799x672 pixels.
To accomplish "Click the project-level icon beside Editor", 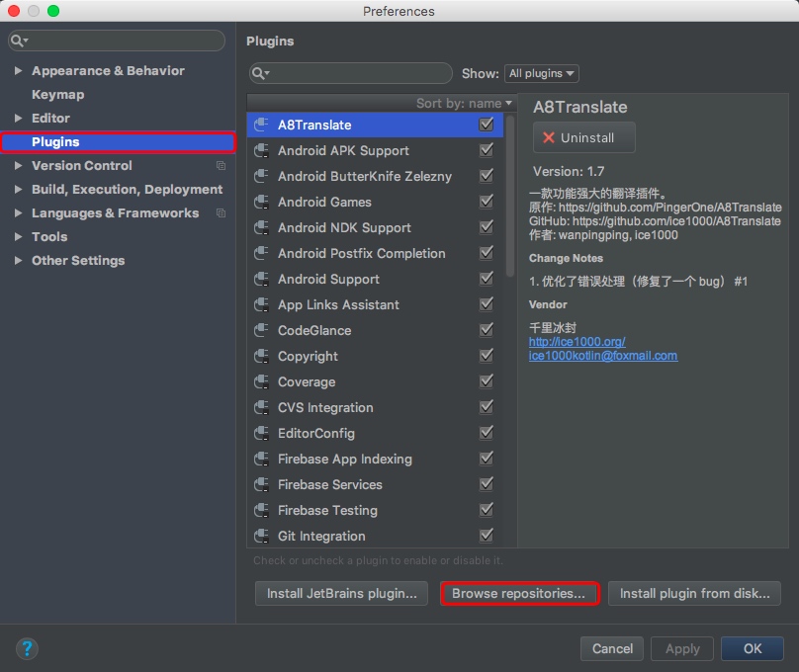I will 221,119.
